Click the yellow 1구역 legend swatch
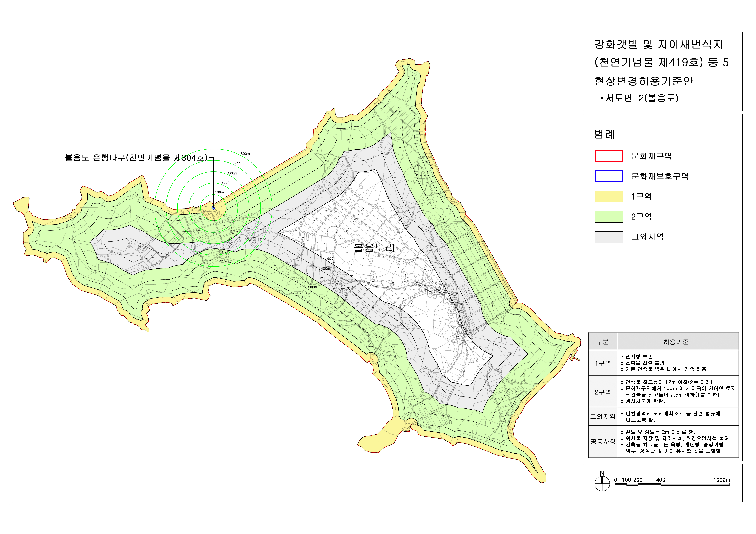Screen dimensions: 756x534 (608, 196)
